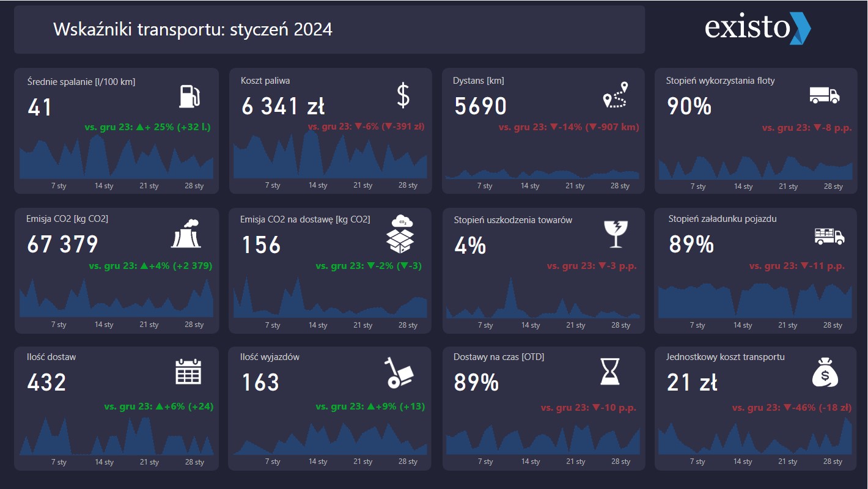Viewport: 868px width, 489px height.
Task: Click the fuel pump icon
Action: click(x=189, y=97)
